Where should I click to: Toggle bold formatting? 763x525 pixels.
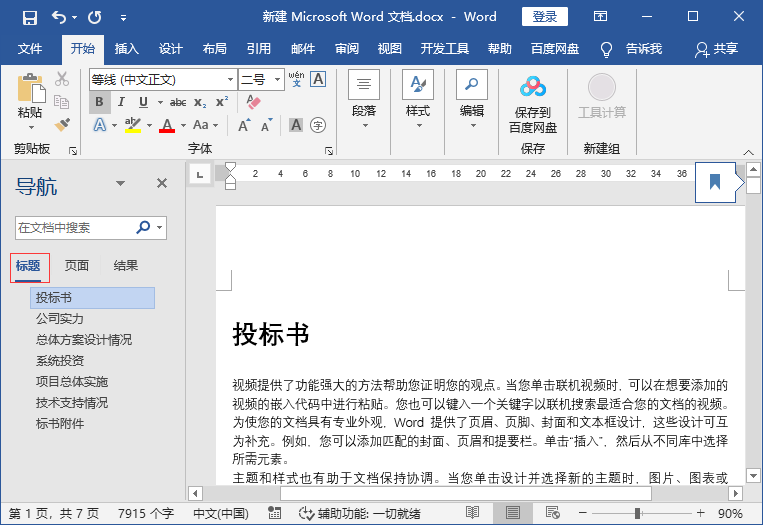pos(99,102)
